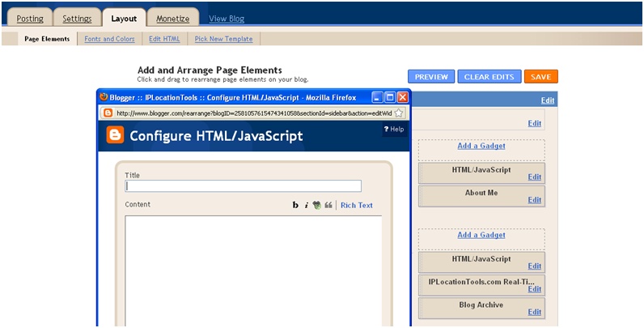Select the Blog Archive gadget box
The width and height of the screenshot is (644, 328).
click(481, 309)
